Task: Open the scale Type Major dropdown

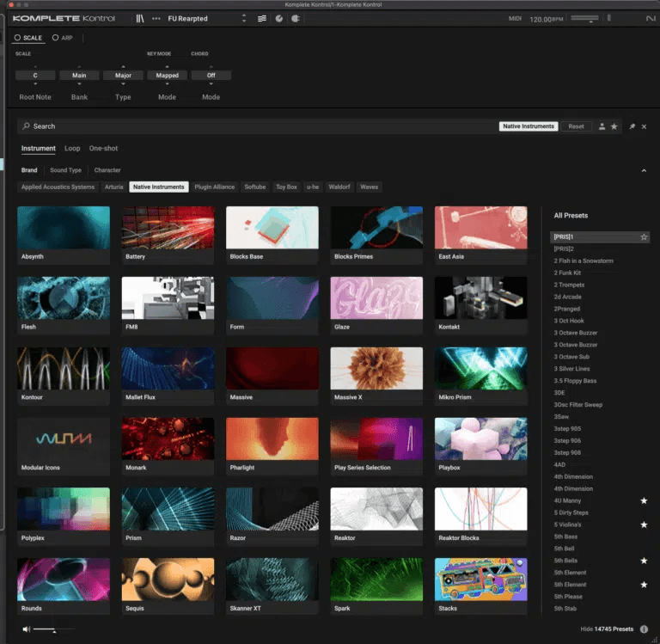Action: (x=124, y=76)
